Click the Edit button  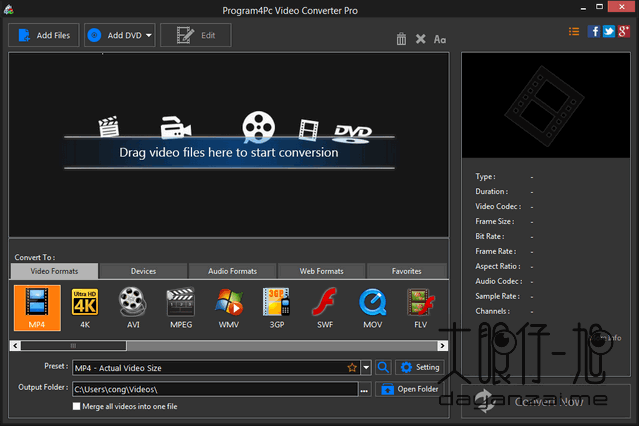click(196, 35)
